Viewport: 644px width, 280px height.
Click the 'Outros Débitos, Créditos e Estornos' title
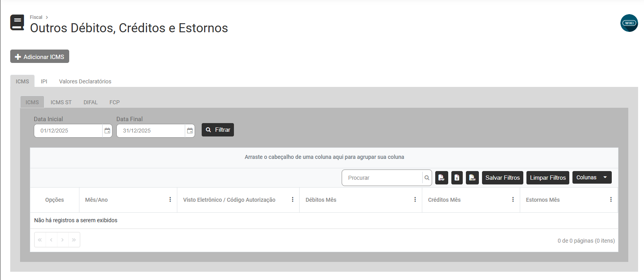click(x=129, y=28)
